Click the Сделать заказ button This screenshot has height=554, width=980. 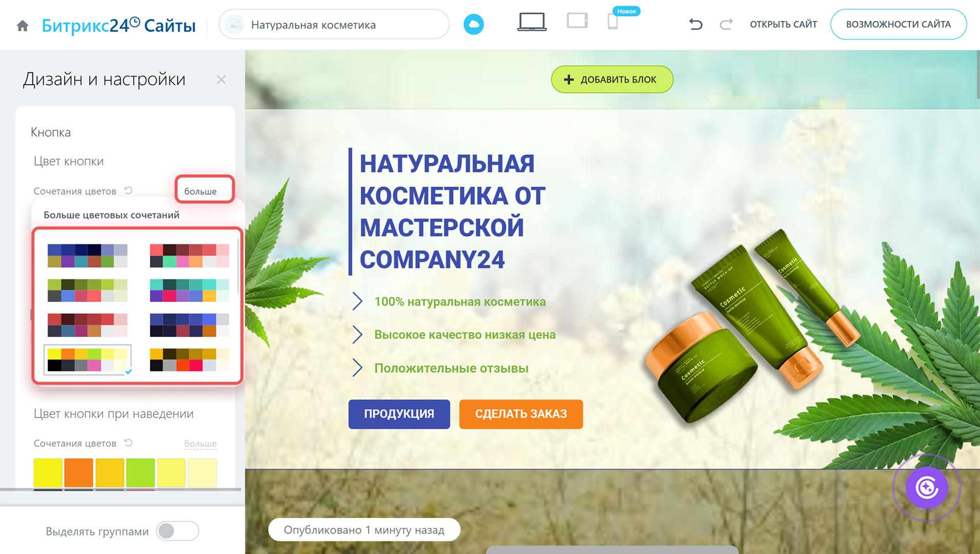coord(521,414)
